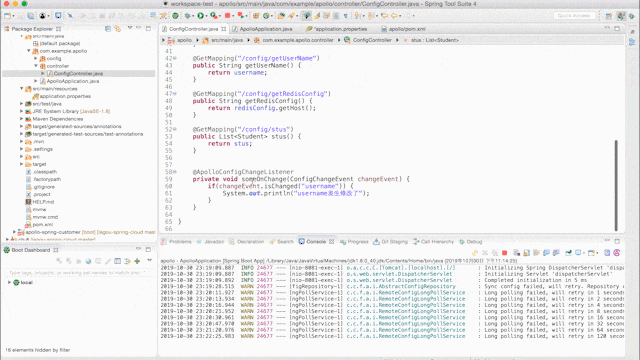Image resolution: width=640 pixels, height=360 pixels.
Task: Click the src/main/java breadcrumb segment
Action: coord(227,40)
